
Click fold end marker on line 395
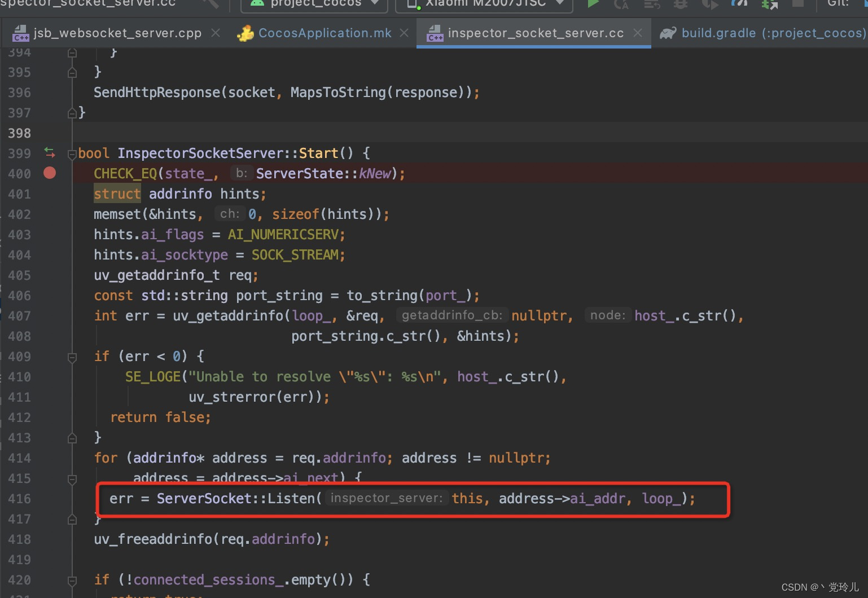[72, 72]
